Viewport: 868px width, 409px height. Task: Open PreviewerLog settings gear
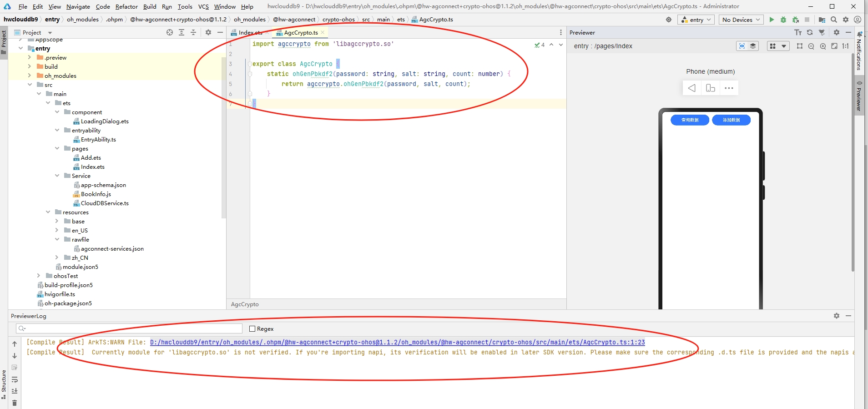click(837, 316)
